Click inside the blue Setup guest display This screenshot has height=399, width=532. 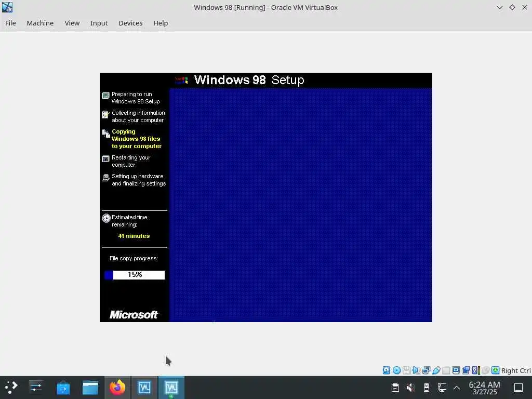point(301,205)
